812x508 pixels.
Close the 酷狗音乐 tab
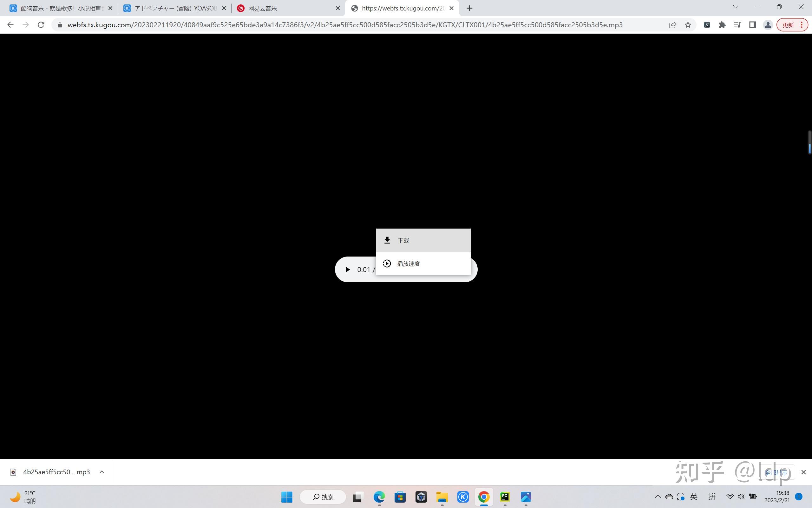pos(110,8)
